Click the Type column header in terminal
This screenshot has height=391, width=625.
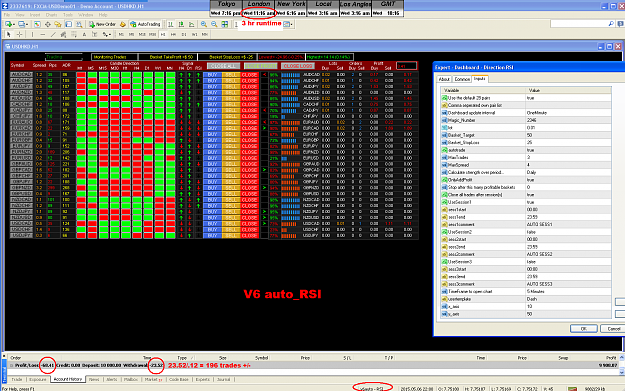pos(182,358)
